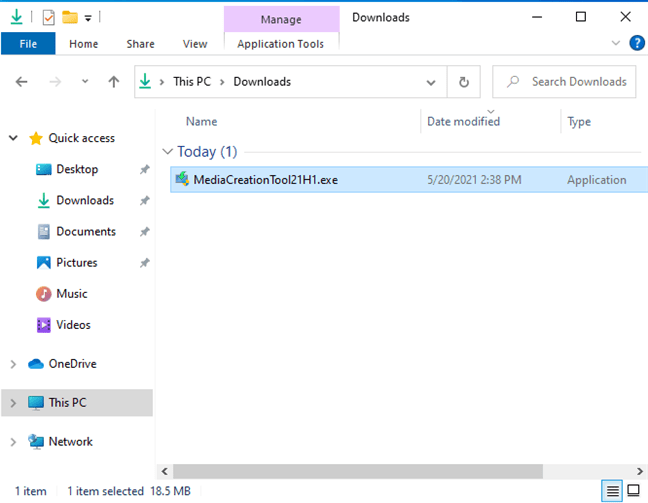
Task: Expand the This PC tree node
Action: click(x=13, y=403)
